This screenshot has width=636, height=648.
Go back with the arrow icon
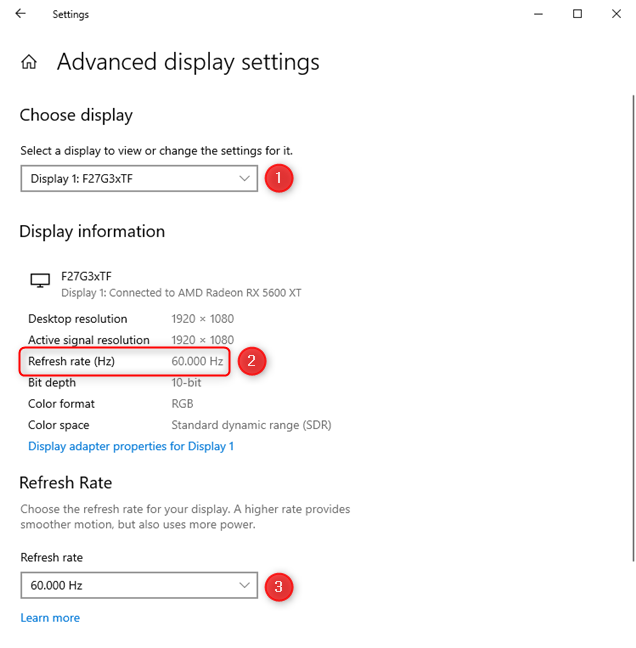(20, 14)
